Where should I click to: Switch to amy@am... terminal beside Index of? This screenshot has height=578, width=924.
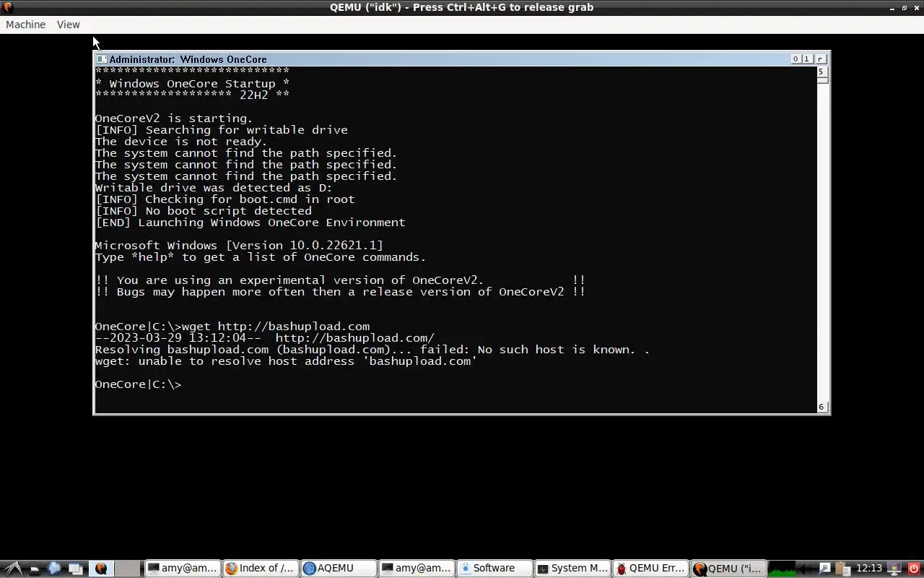point(182,569)
